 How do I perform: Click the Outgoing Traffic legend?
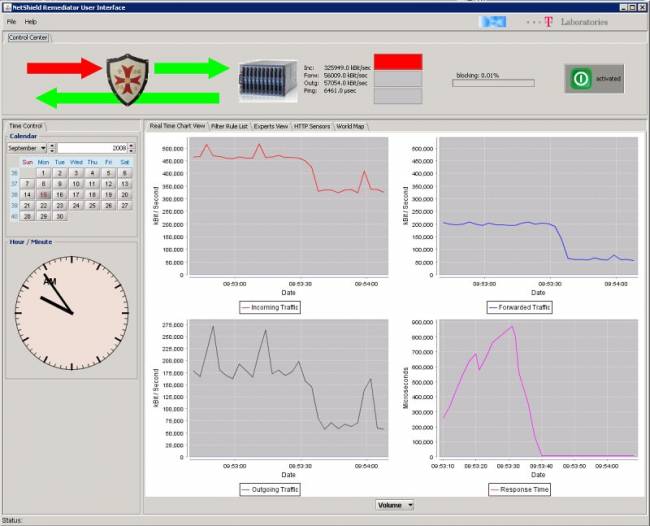coord(270,490)
